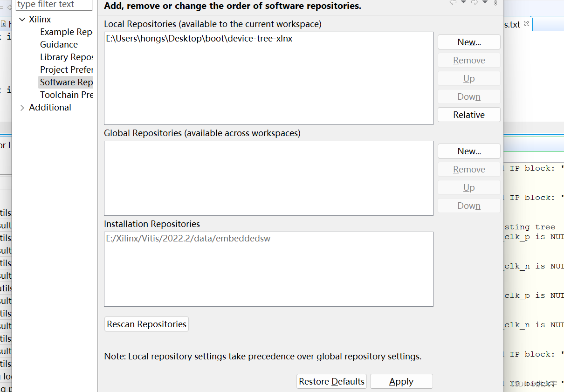
Task: Collapse the Xilinx tree node
Action: click(22, 20)
